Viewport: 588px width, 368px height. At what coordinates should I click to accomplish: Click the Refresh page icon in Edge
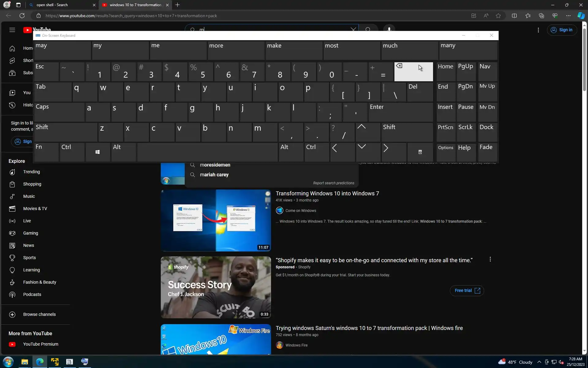coord(22,16)
